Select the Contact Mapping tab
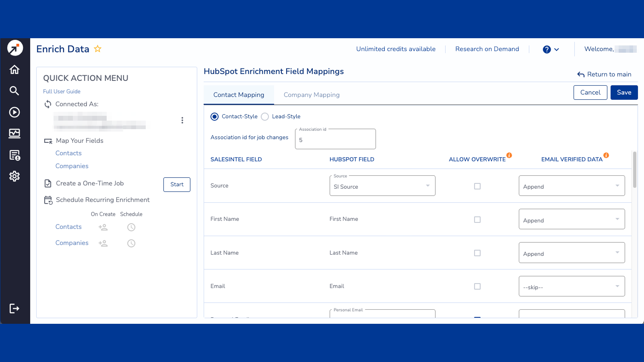Image resolution: width=644 pixels, height=362 pixels. pos(239,95)
